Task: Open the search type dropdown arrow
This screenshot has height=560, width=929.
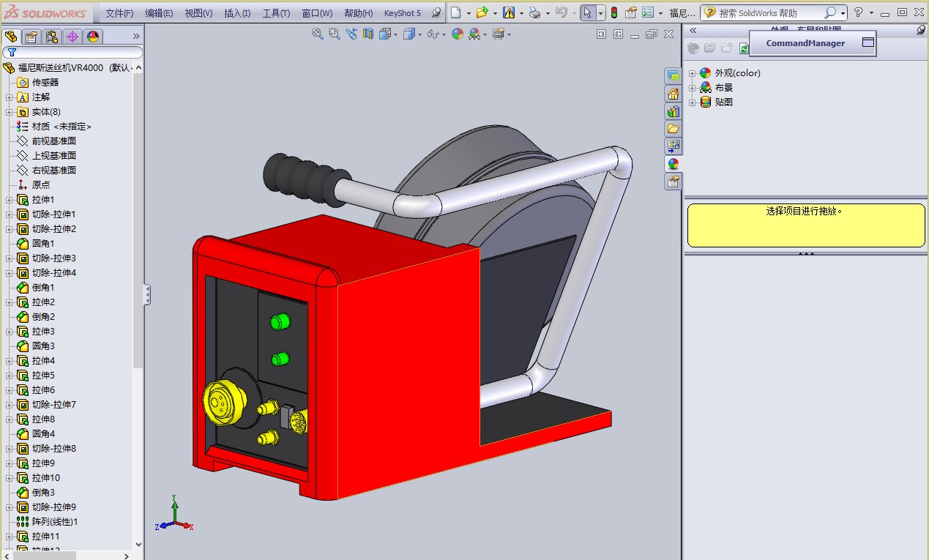Action: click(x=843, y=13)
